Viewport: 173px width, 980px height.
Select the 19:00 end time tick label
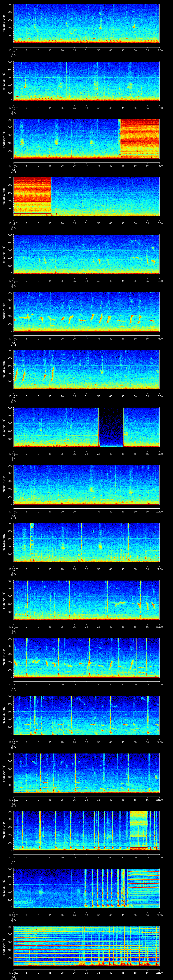pos(159,454)
